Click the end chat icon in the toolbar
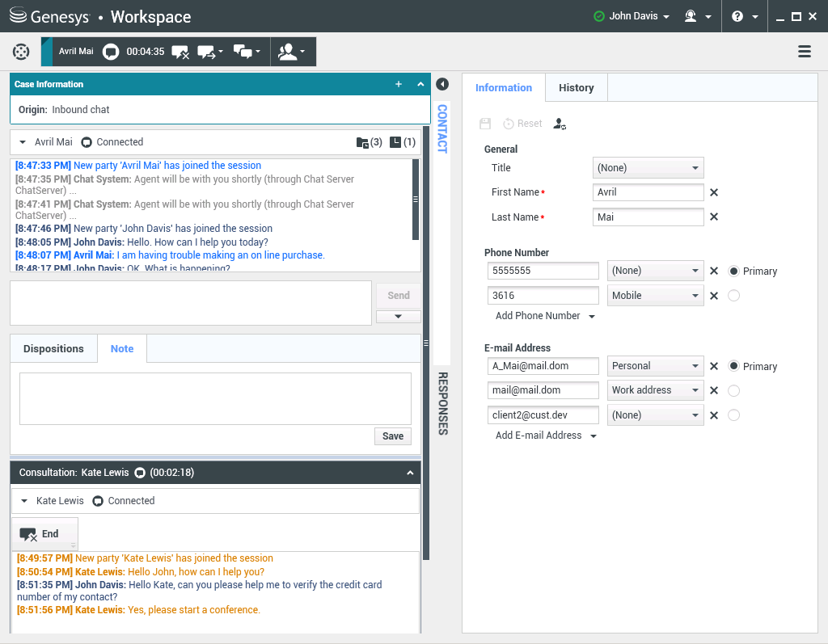This screenshot has height=644, width=828. [x=180, y=52]
